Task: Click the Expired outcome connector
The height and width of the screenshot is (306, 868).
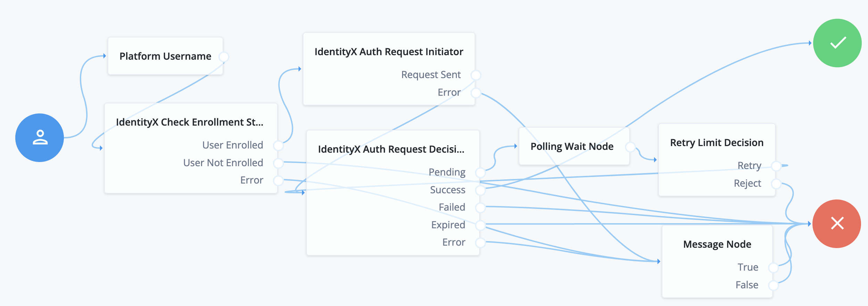Action: [480, 225]
